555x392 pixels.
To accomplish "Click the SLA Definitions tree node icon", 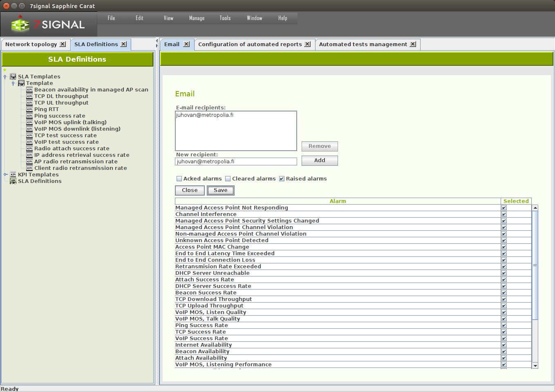I will click(x=13, y=181).
